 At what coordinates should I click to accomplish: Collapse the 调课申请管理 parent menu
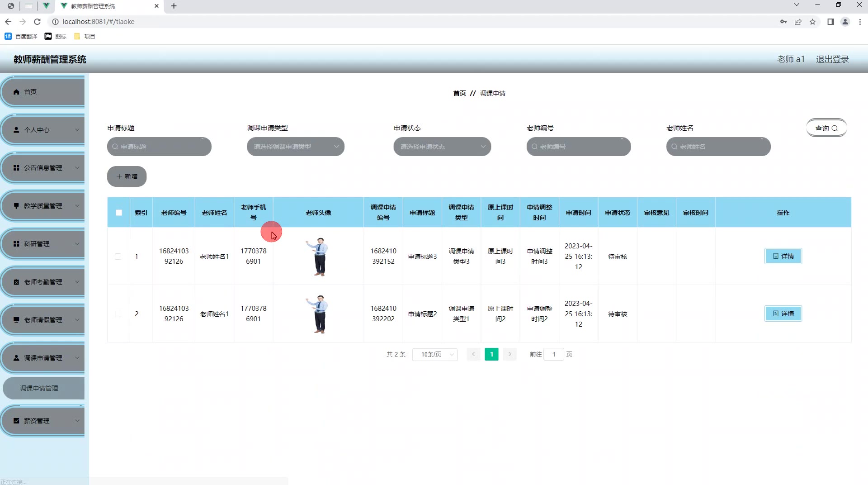coord(43,358)
